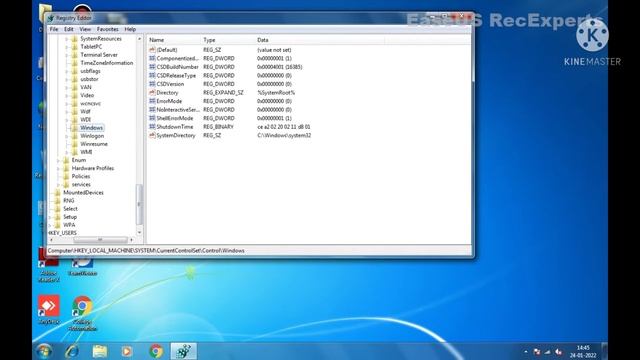
Task: Click the Winlogon folder icon
Action: pyautogui.click(x=75, y=136)
